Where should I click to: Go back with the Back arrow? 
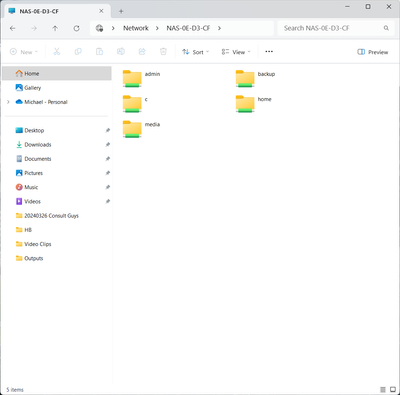pos(13,28)
